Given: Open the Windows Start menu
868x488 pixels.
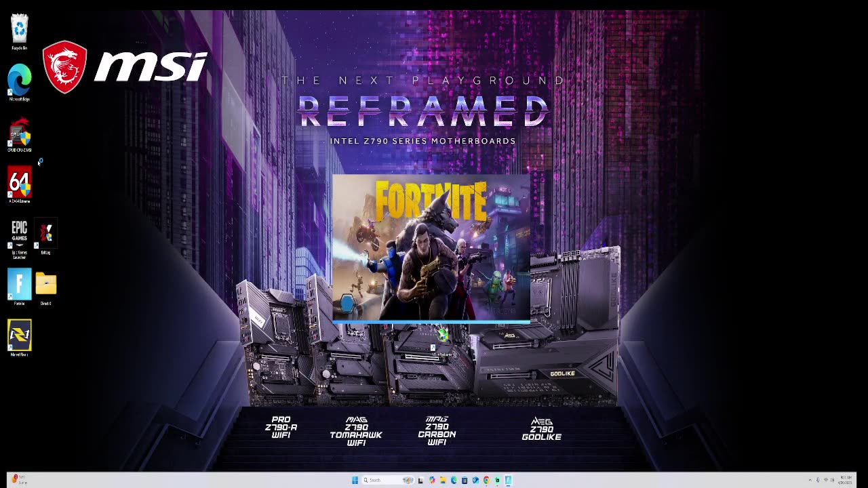Looking at the screenshot, I should tap(355, 480).
